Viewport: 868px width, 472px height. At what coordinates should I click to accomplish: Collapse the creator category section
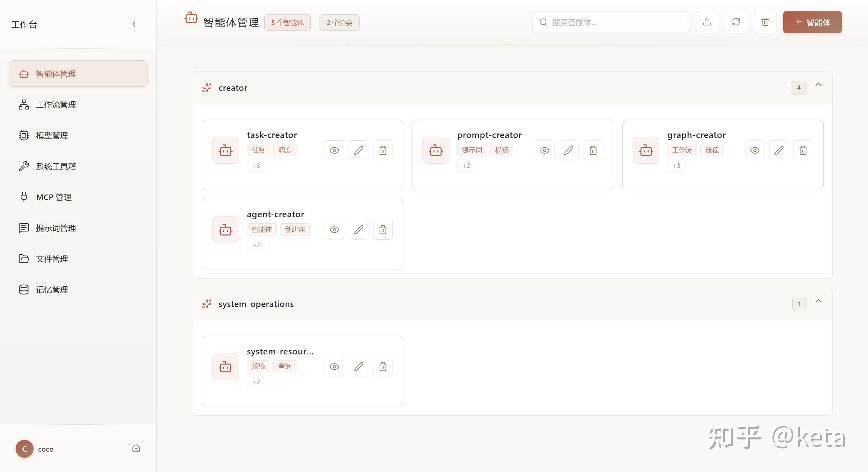coord(818,85)
